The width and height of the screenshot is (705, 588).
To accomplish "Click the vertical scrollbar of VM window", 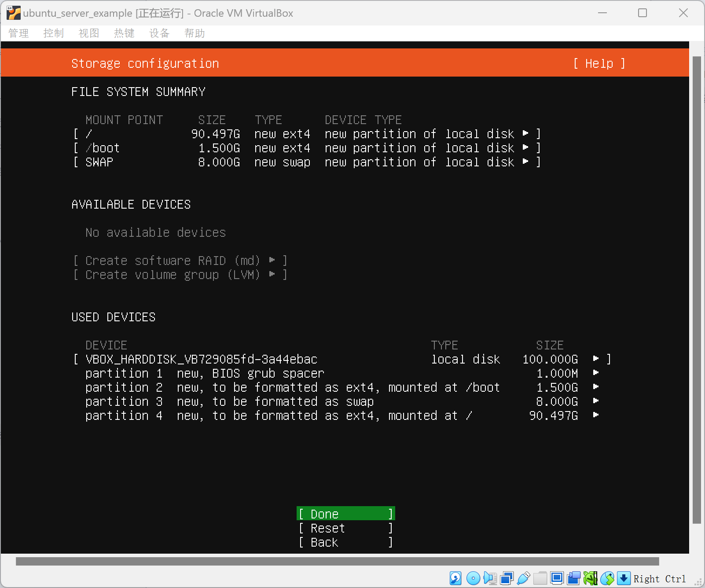I will 696,290.
